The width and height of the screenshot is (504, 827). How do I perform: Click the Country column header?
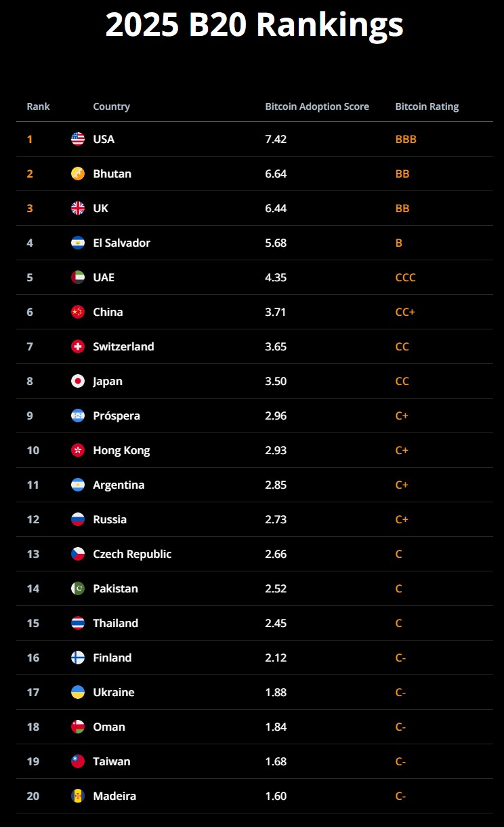coord(111,106)
